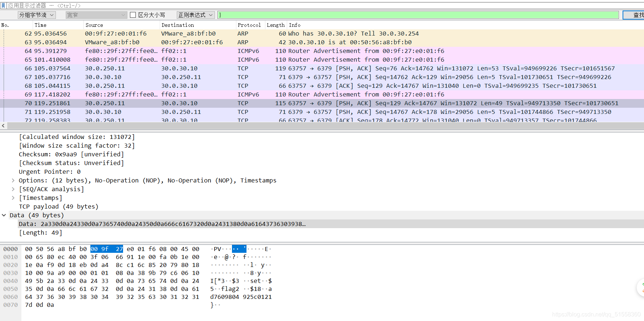This screenshot has width=644, height=321.
Task: Select packet 71 at time 119.251958
Action: click(322, 112)
